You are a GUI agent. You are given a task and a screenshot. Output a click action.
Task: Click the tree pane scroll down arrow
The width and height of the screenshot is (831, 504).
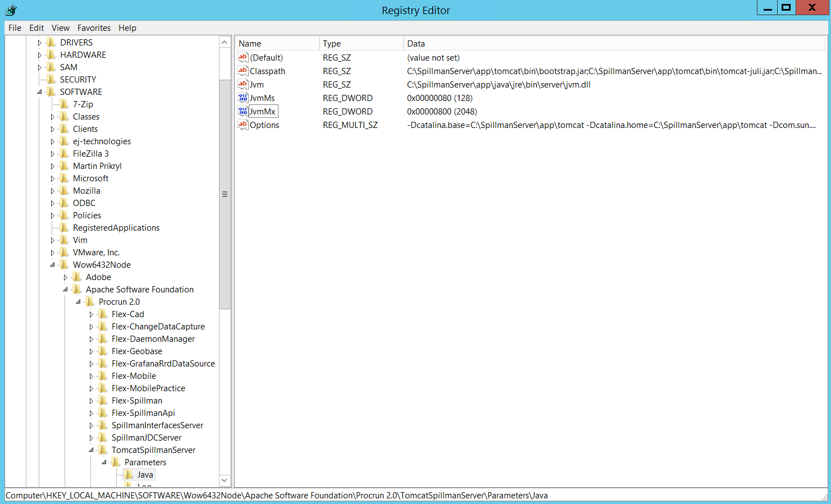(x=225, y=480)
